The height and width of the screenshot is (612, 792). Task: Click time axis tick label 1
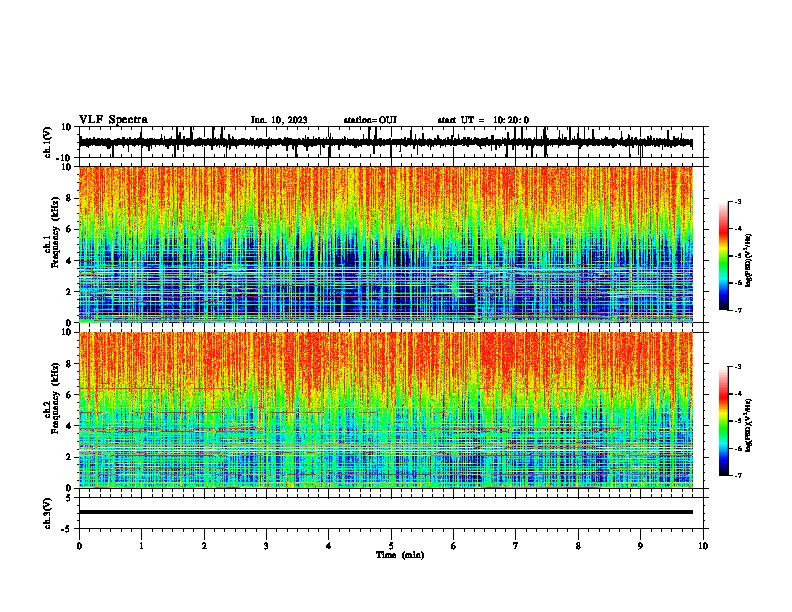pos(141,546)
